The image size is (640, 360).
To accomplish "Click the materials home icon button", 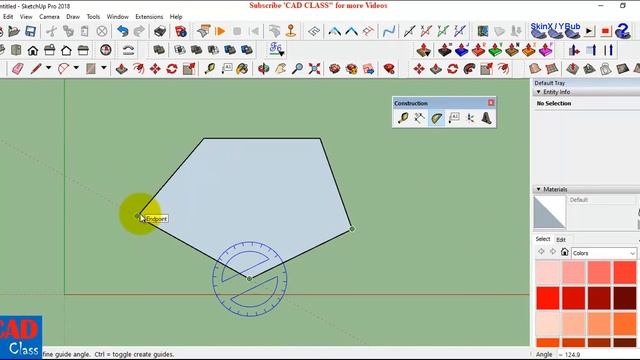I will pyautogui.click(x=564, y=252).
